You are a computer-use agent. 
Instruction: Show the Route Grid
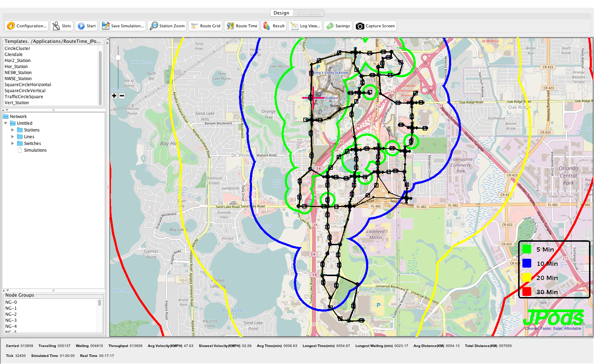pyautogui.click(x=195, y=26)
